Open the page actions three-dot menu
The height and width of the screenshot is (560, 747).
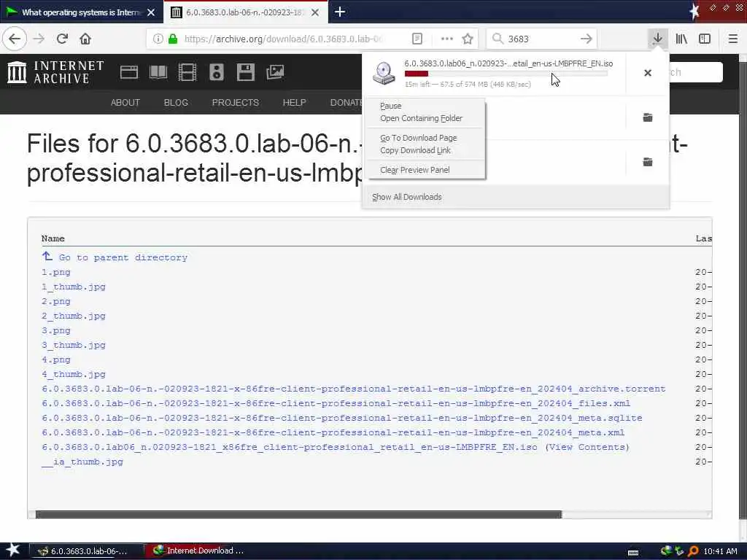[447, 39]
